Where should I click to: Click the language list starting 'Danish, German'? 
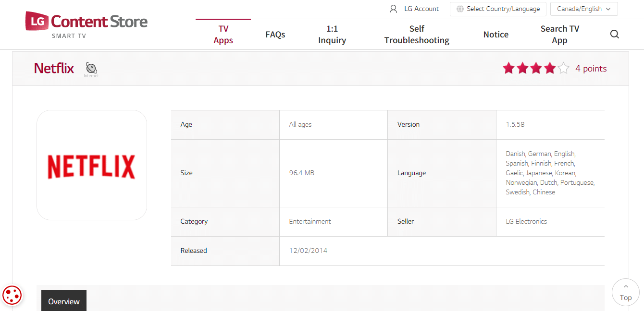point(550,173)
